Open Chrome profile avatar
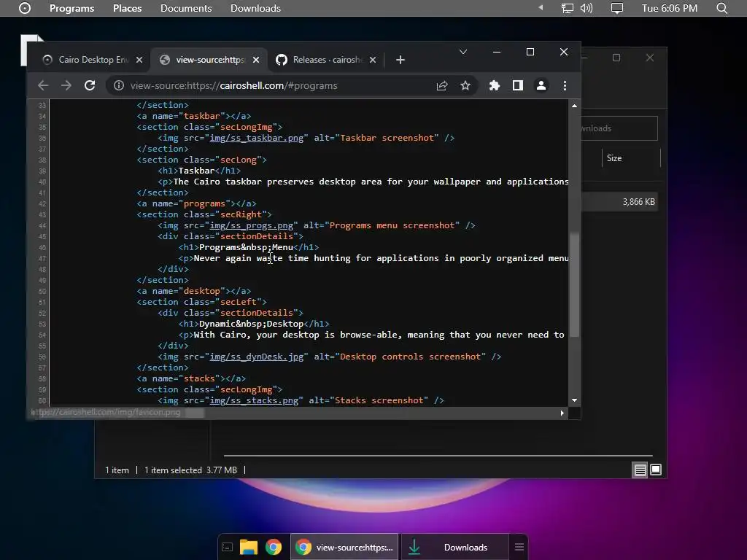The height and width of the screenshot is (560, 747). [x=541, y=86]
